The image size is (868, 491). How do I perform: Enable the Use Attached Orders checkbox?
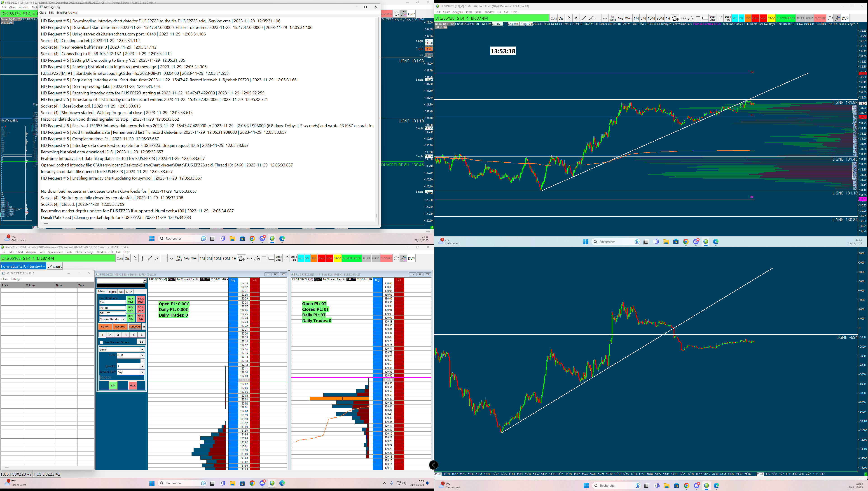[101, 342]
